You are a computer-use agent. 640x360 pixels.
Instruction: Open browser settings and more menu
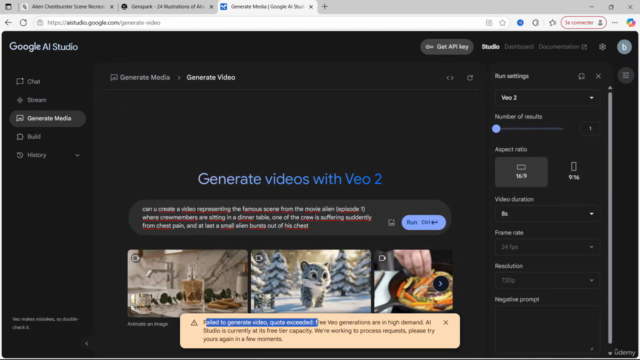(x=615, y=23)
